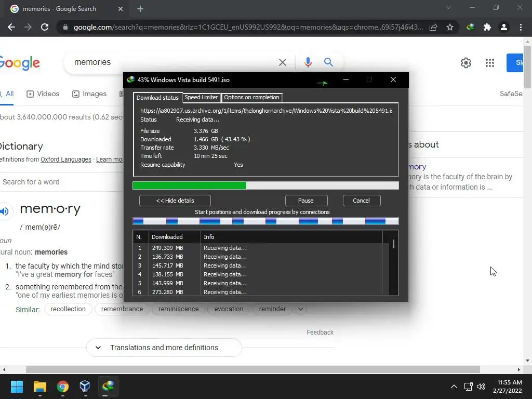532x399 pixels.
Task: Select connection row 143.999 MB
Action: pos(258,283)
